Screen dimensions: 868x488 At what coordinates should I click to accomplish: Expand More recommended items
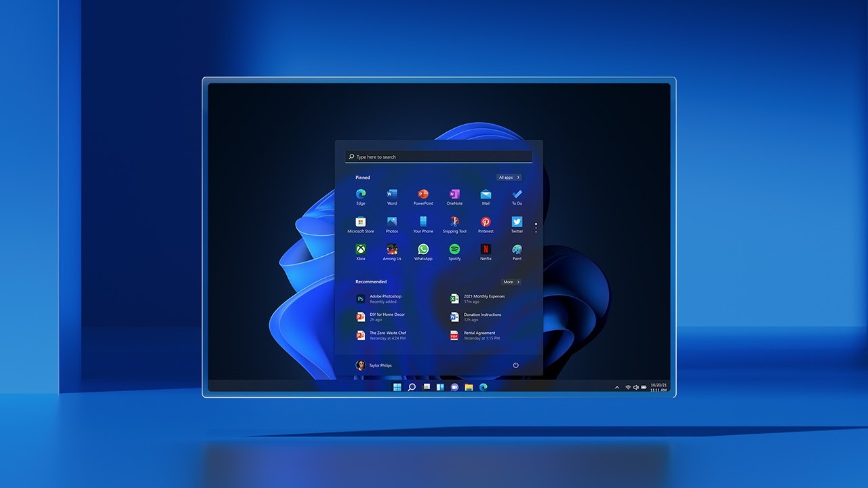pyautogui.click(x=512, y=282)
